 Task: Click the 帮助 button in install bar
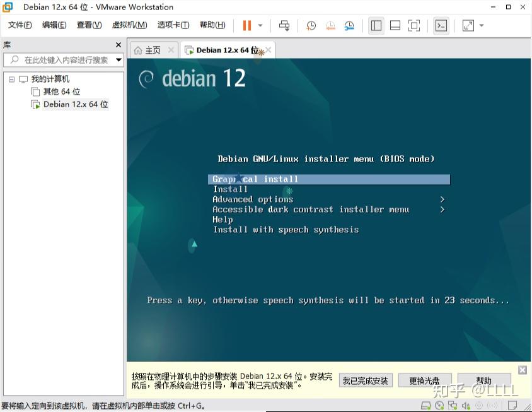[484, 380]
